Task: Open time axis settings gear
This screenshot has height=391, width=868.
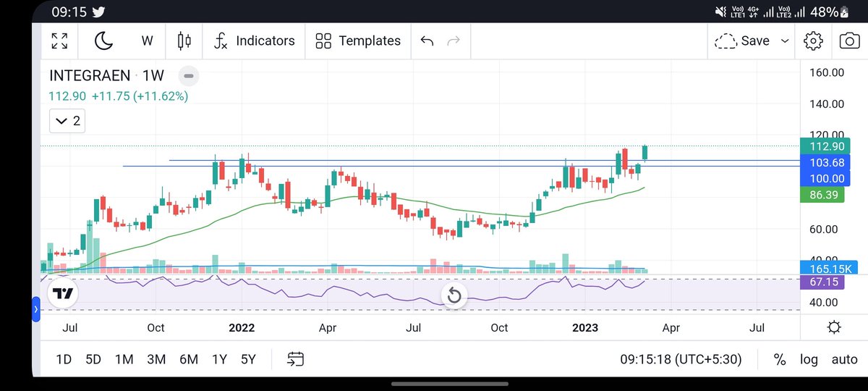Action: pyautogui.click(x=833, y=327)
